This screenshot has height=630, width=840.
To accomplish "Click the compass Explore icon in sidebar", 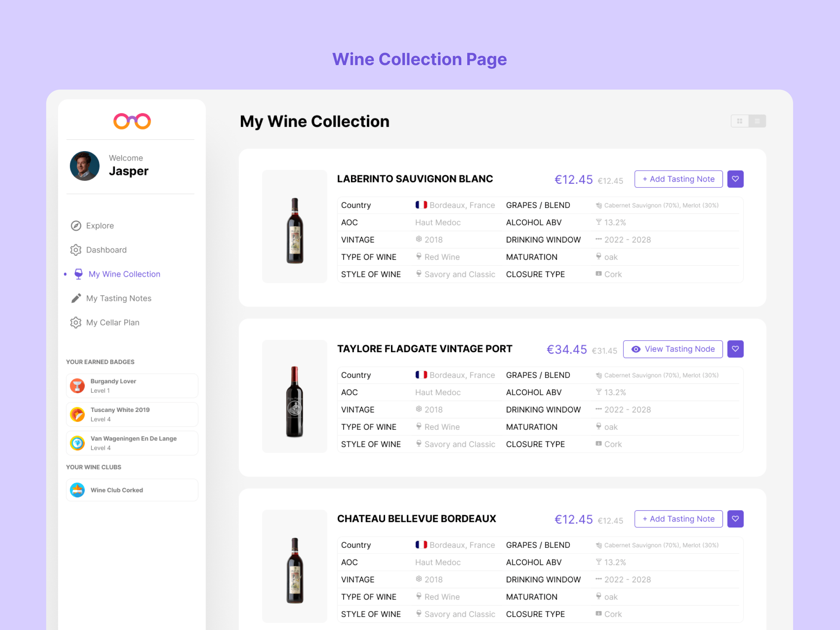I will (76, 225).
